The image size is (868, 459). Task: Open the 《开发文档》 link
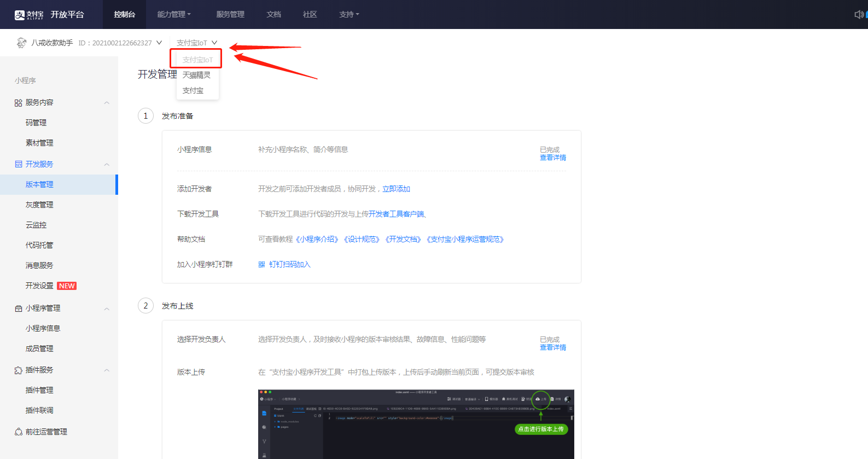coord(403,239)
